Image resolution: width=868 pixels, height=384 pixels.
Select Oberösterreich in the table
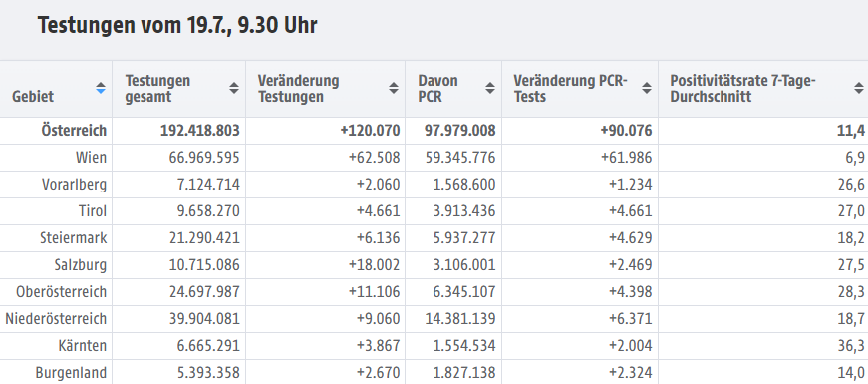click(62, 292)
